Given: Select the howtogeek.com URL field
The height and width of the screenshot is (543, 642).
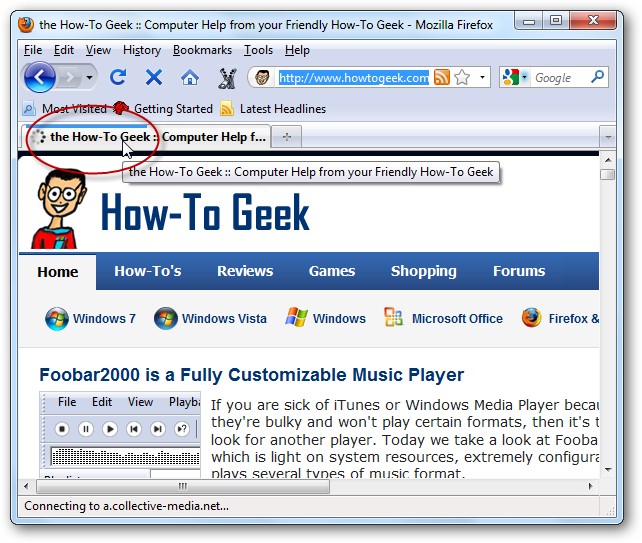Looking at the screenshot, I should 354,77.
